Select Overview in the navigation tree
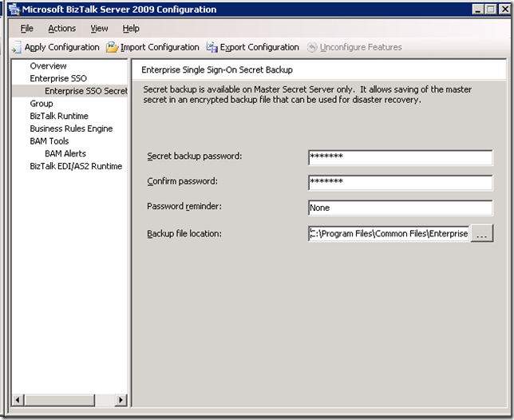This screenshot has height=420, width=514. tap(48, 66)
